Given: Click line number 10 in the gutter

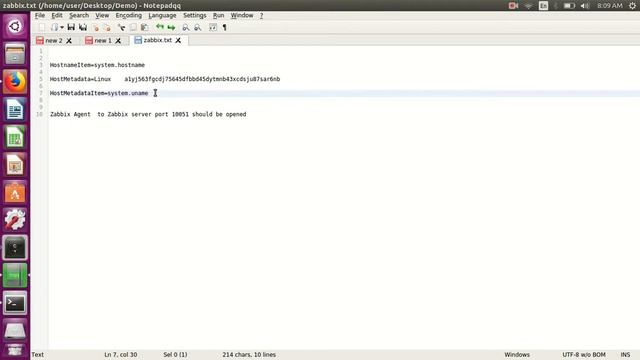Looking at the screenshot, I should coord(40,114).
